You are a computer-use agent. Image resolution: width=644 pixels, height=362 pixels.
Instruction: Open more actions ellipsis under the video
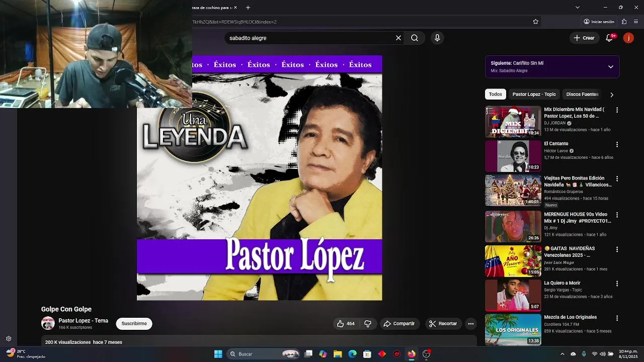coord(471,324)
